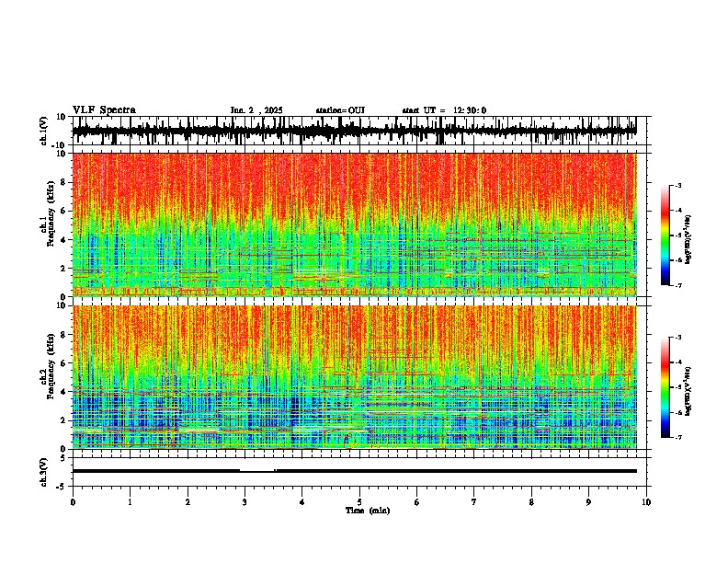Click the ch.1 voltage waveform trace
Image resolution: width=728 pixels, height=563 pixels.
pos(354,131)
